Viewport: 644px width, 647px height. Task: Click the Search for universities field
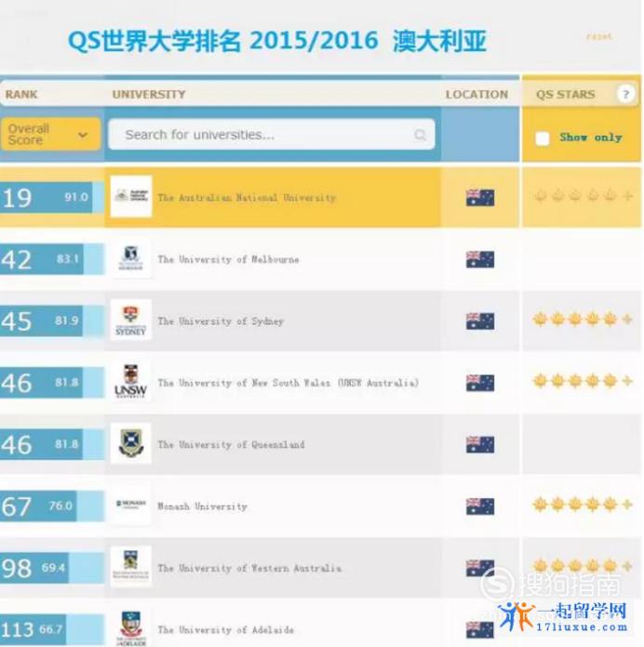pos(271,134)
